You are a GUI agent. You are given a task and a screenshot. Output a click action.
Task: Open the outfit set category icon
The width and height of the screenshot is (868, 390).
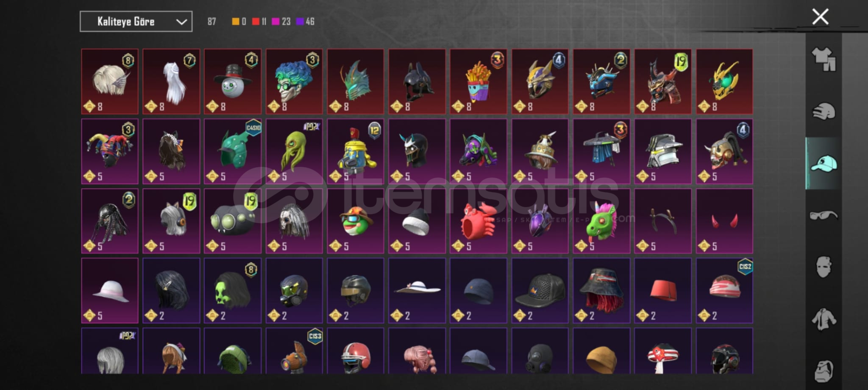tap(824, 59)
